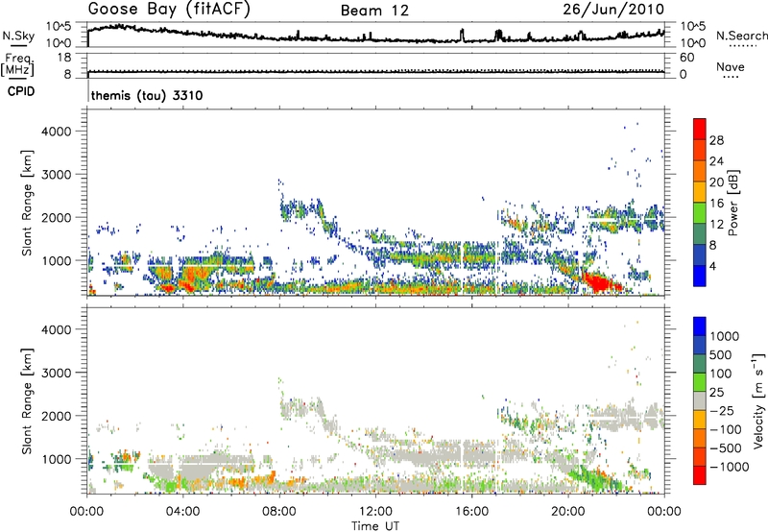Screen dimensions: 768x532
Task: Pick the bright blue bottom Power colorbar segment
Action: pos(700,276)
